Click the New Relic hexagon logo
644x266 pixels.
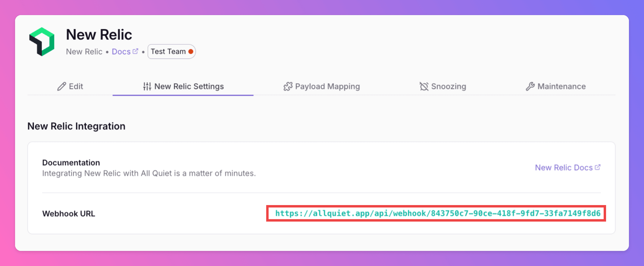[x=42, y=42]
